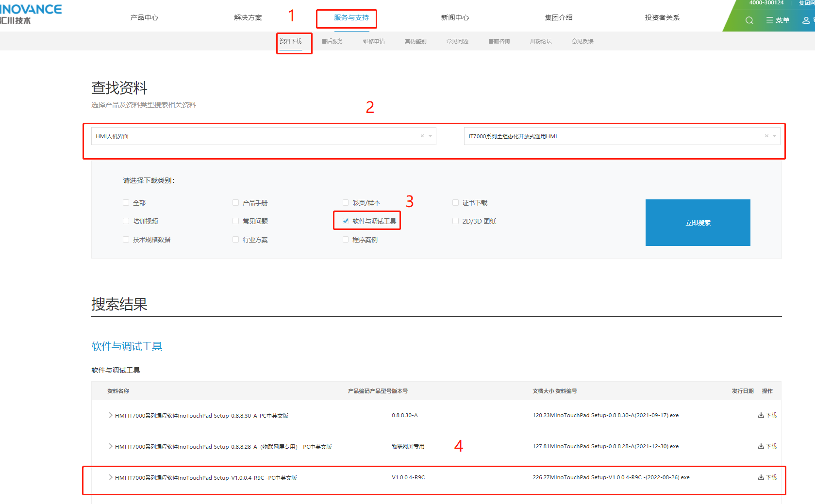The height and width of the screenshot is (504, 815).
Task: Open the search magnifier icon
Action: [749, 20]
